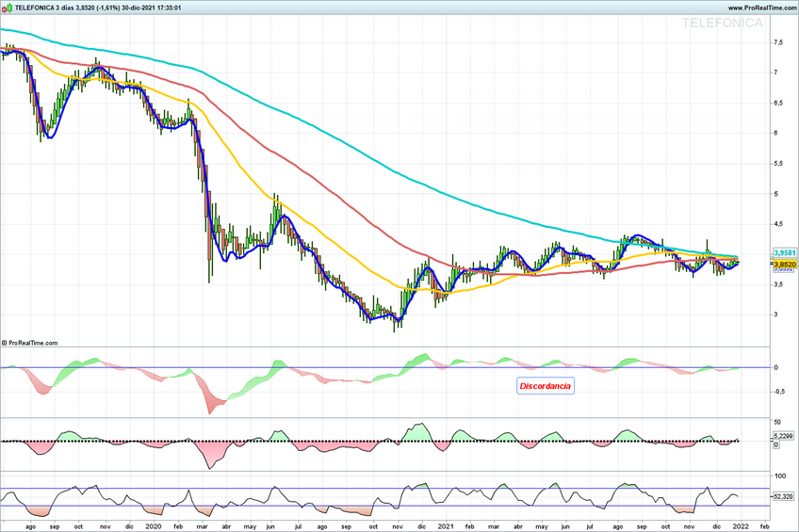Viewport: 799px width, 532px height.
Task: Click the 4,5 price axis label
Action: click(778, 224)
